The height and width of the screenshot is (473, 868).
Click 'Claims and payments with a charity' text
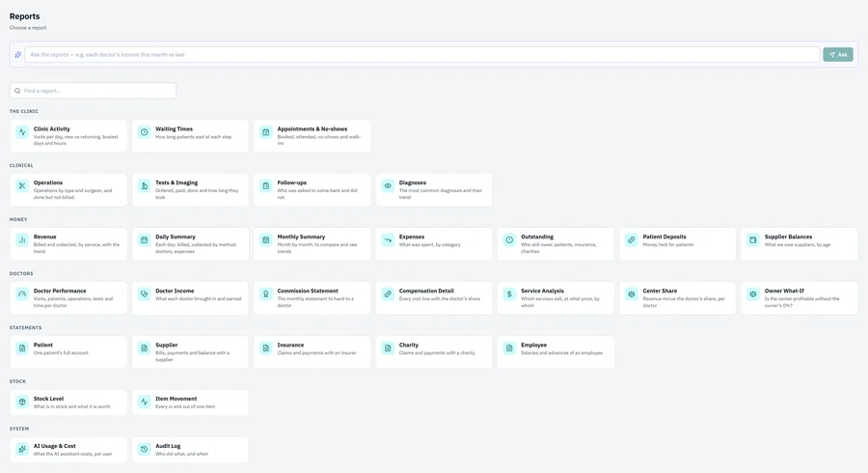coord(437,352)
